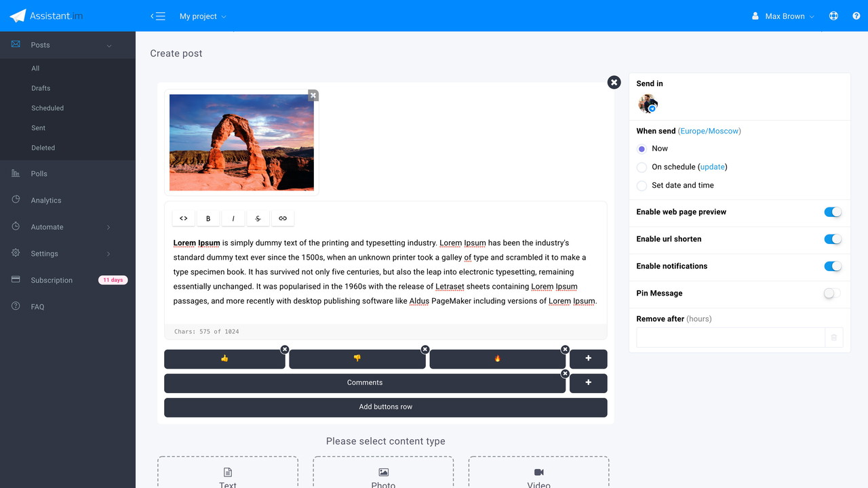Click the globe language icon
This screenshot has height=488, width=868.
(x=833, y=16)
